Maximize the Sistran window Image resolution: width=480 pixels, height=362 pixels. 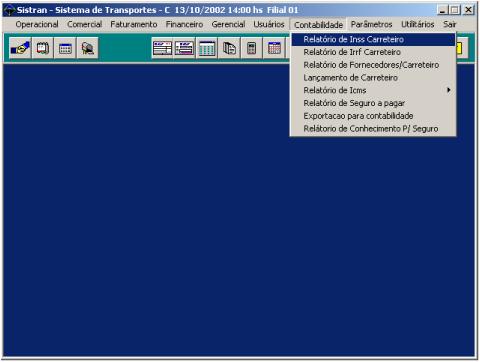454,10
